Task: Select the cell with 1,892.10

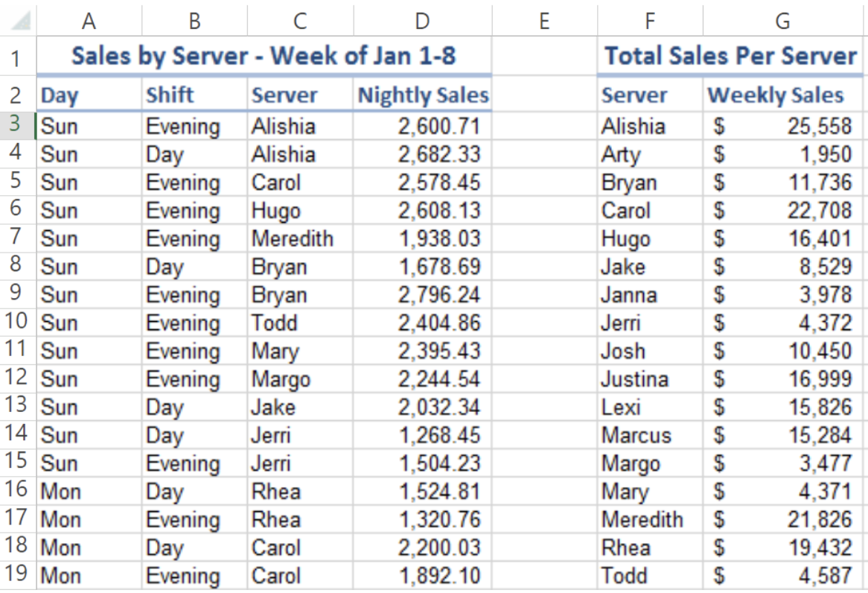Action: pos(422,576)
